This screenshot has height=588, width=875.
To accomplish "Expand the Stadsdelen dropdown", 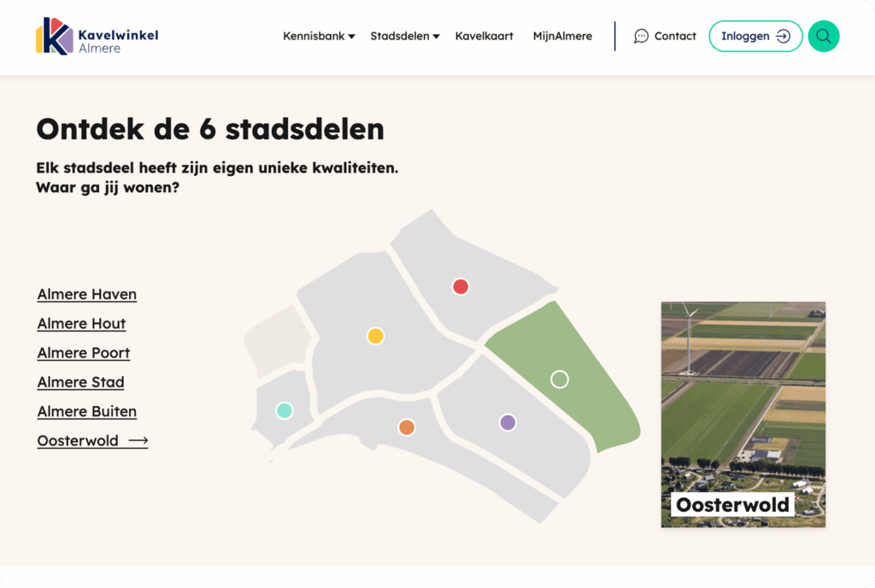I will 404,36.
